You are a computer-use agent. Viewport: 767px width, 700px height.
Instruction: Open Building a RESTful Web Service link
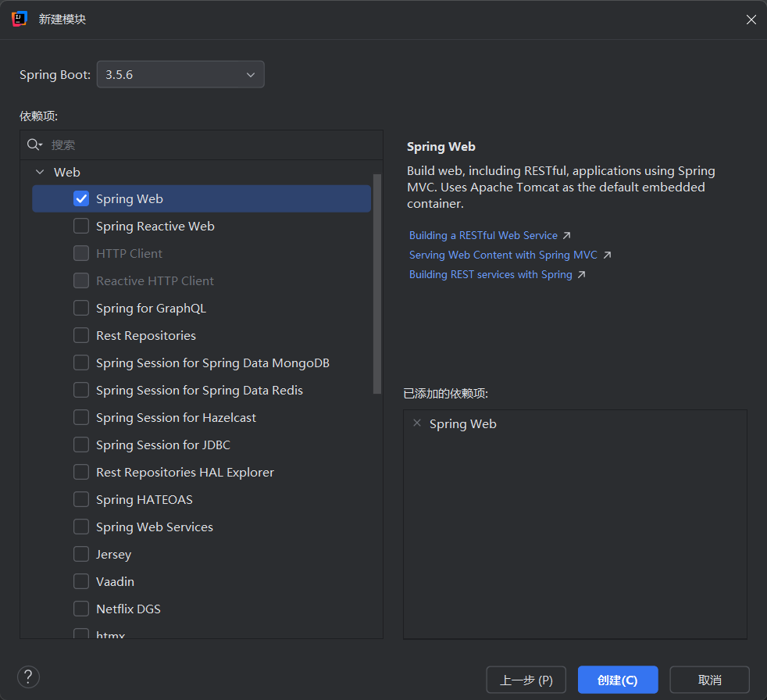point(483,235)
